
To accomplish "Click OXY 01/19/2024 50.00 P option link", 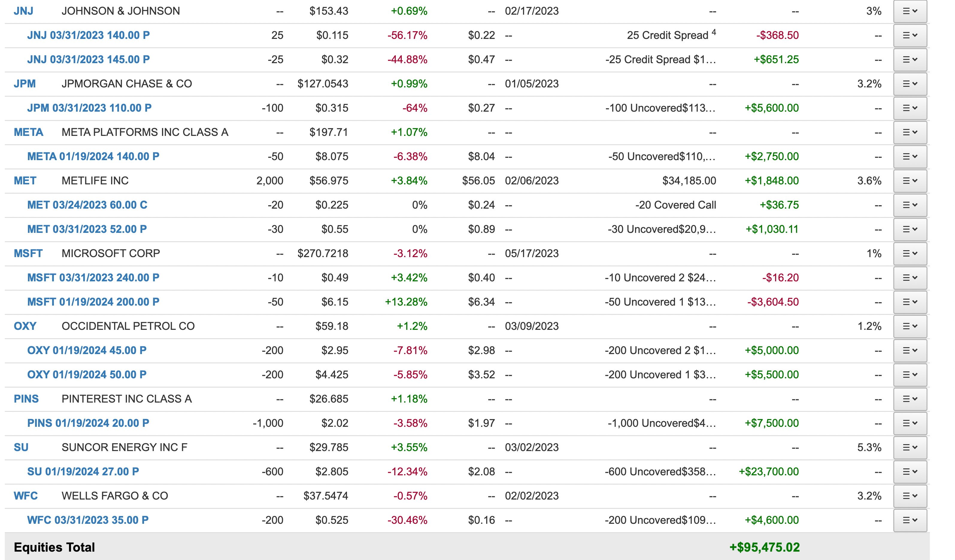I will (x=87, y=375).
